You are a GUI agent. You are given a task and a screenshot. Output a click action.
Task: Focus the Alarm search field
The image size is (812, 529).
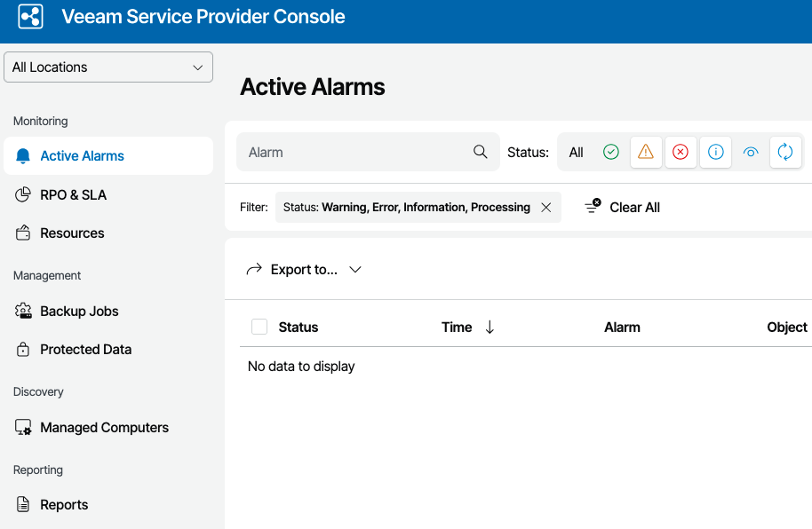coord(368,152)
